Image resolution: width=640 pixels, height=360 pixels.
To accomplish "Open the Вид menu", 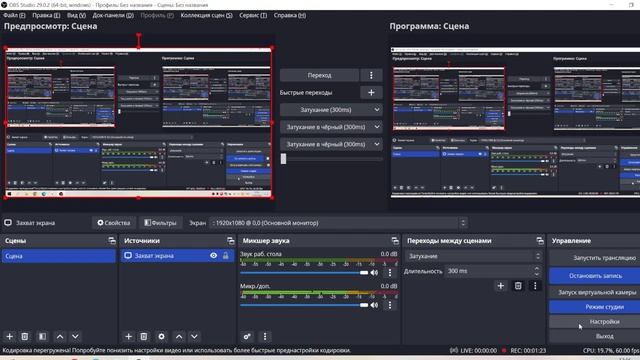I will click(76, 16).
